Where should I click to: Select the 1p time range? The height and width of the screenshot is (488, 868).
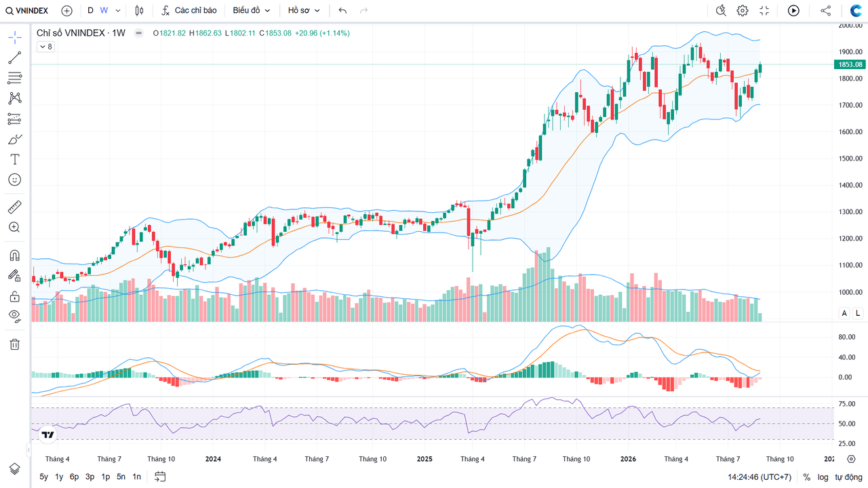[106, 477]
